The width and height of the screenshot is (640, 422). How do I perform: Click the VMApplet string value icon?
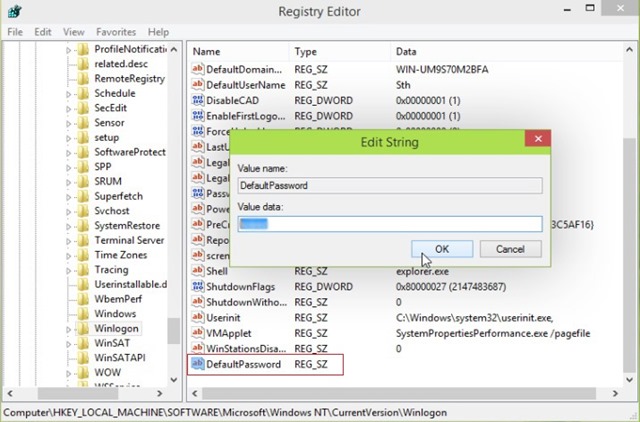click(x=198, y=333)
